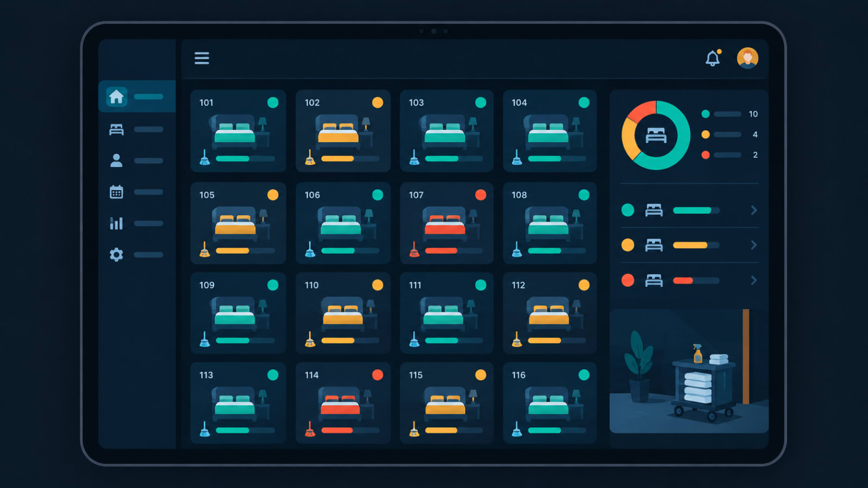Screen dimensions: 868x488
Task: Click the bed icon in the donut chart
Action: tap(656, 135)
